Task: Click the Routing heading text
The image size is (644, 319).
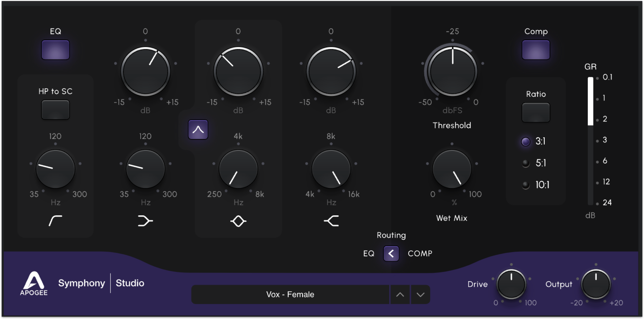Action: (391, 235)
